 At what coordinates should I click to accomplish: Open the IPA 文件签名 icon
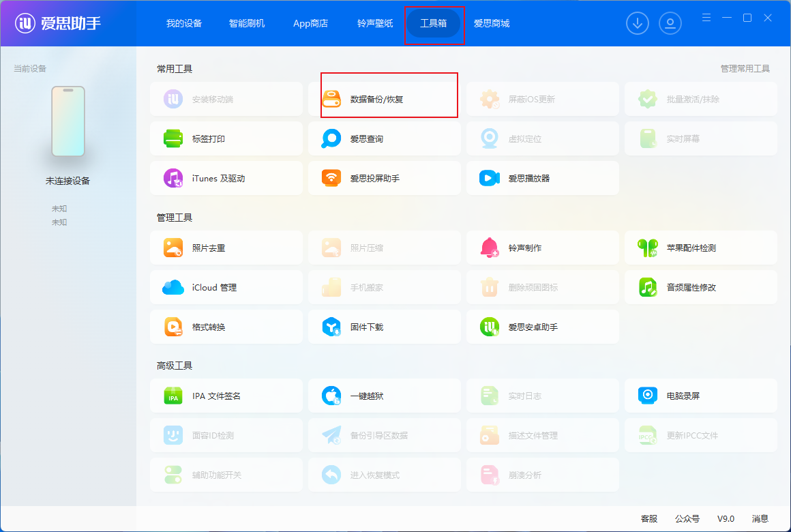[173, 396]
